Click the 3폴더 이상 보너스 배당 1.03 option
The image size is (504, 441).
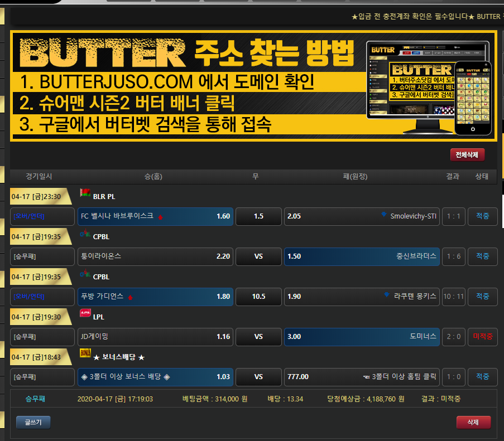[155, 377]
